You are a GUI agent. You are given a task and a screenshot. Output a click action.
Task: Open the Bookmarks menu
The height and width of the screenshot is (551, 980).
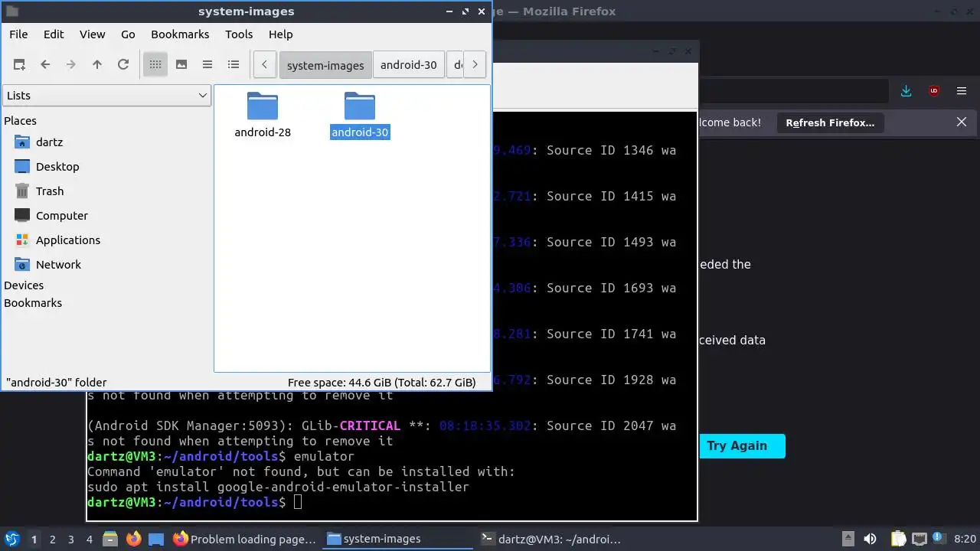[x=180, y=34]
